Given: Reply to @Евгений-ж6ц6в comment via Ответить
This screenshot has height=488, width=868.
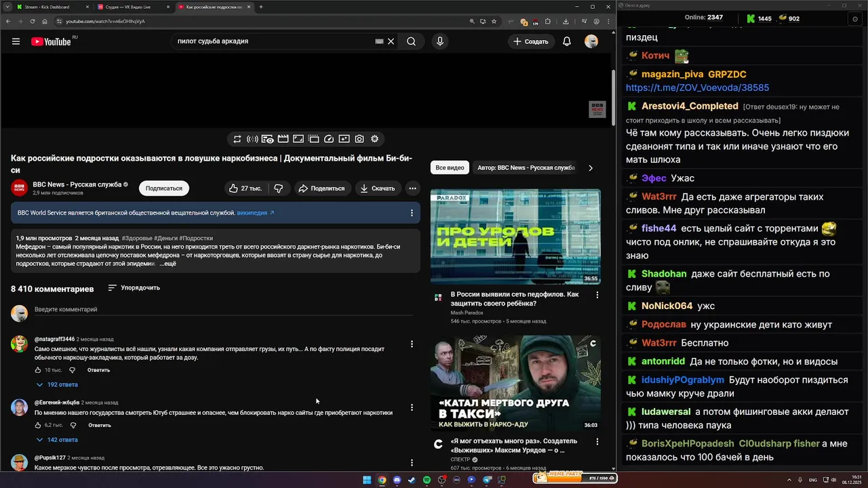Looking at the screenshot, I should tap(100, 425).
